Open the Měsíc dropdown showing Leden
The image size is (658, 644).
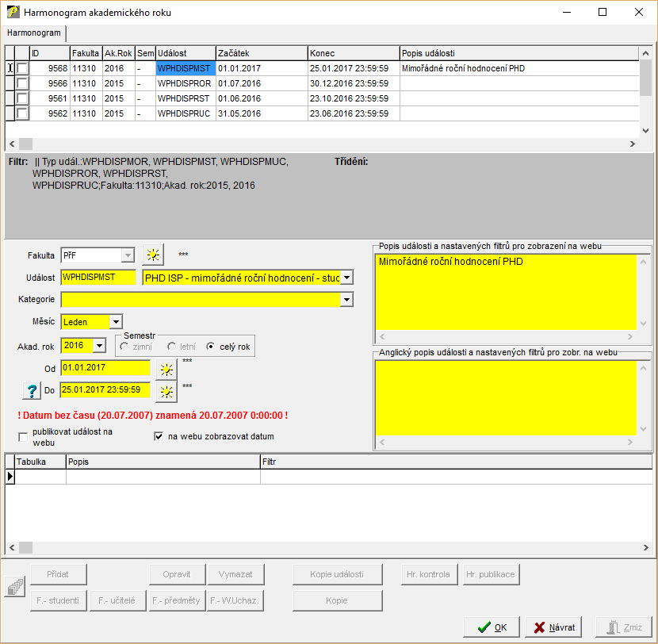[x=117, y=322]
